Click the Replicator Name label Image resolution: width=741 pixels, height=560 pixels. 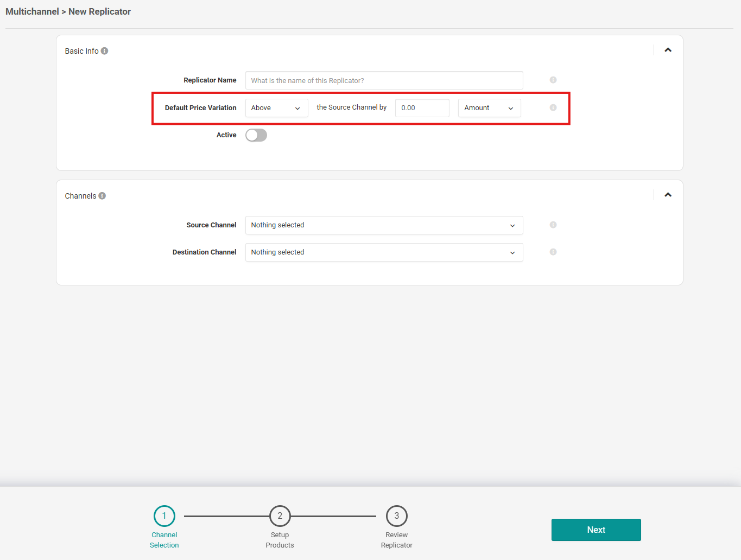pyautogui.click(x=210, y=80)
